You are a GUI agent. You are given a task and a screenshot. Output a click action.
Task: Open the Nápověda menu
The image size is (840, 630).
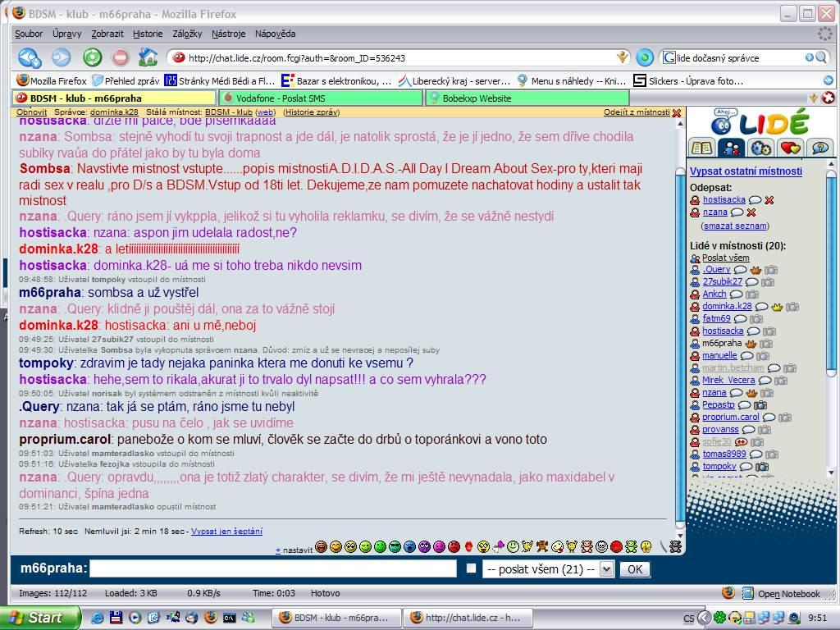tap(276, 34)
